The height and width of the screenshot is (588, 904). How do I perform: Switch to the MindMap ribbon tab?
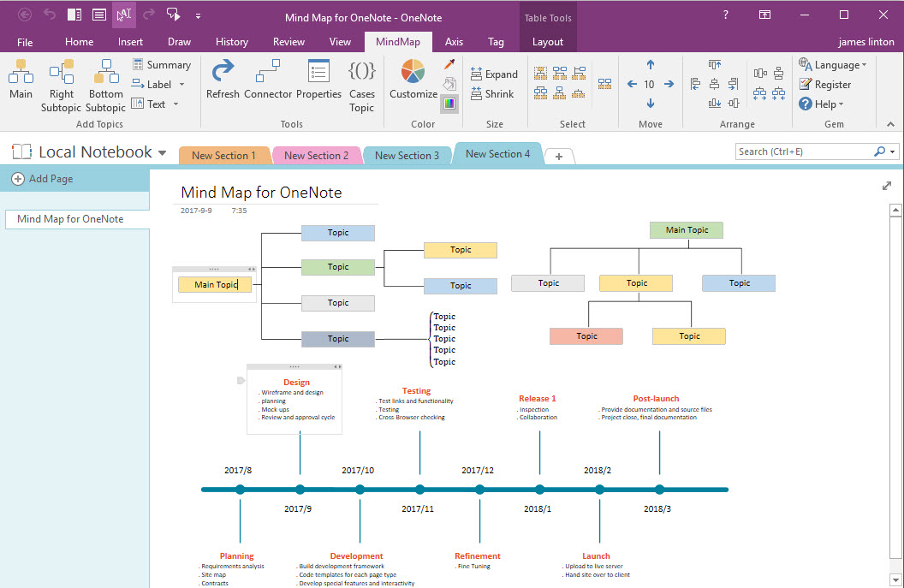398,41
